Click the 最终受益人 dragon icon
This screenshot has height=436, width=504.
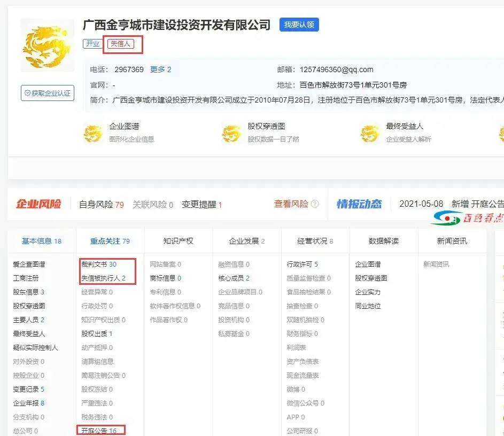[x=370, y=134]
